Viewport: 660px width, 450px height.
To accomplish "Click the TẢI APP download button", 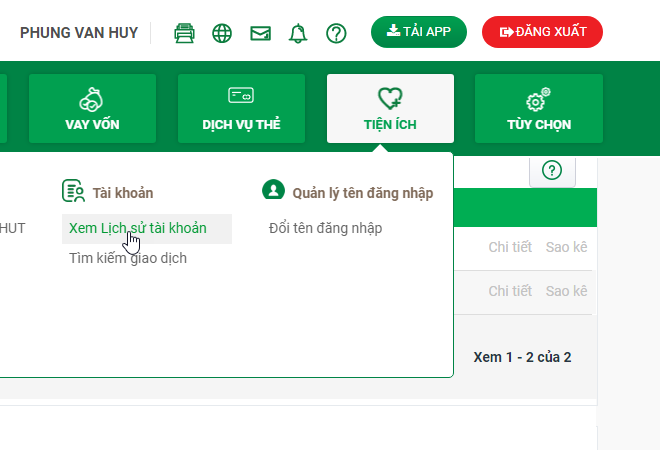I will pos(419,32).
